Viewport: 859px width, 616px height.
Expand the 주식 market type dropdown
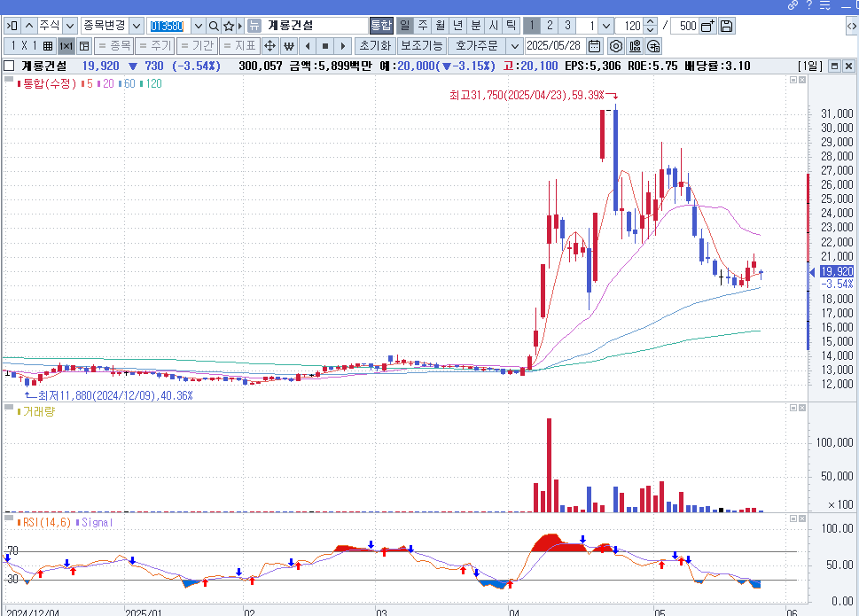click(x=69, y=26)
